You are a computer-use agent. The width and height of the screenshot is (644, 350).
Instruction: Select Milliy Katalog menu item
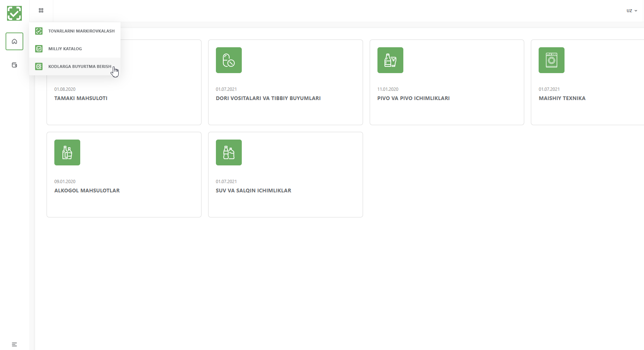coord(75,49)
